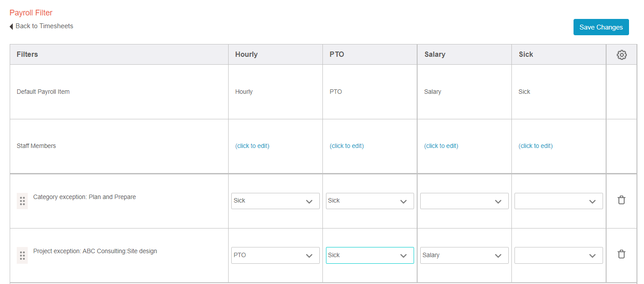Go back via the arrow beside Back to Timesheets
This screenshot has width=644, height=284.
coord(11,26)
